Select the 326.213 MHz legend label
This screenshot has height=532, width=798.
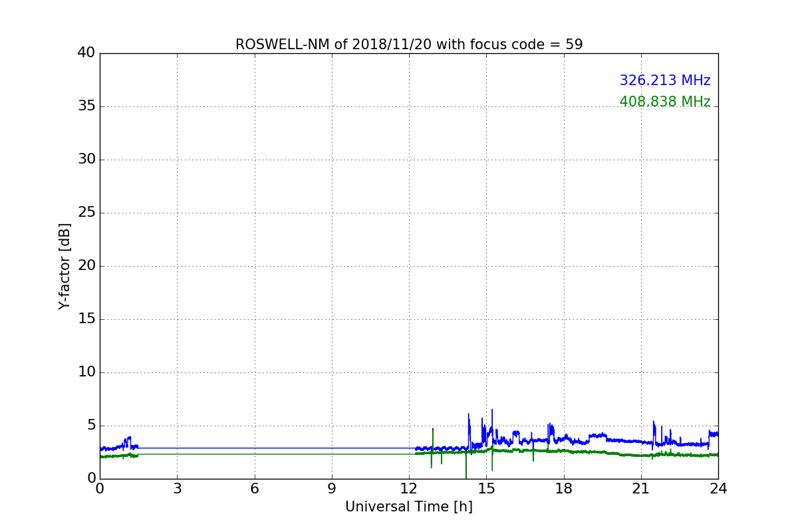point(665,80)
